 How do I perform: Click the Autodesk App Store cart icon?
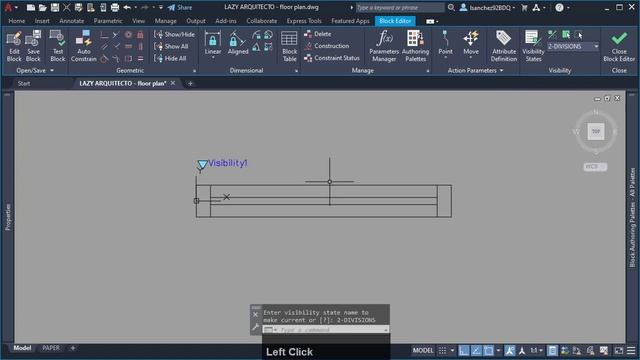click(524, 7)
